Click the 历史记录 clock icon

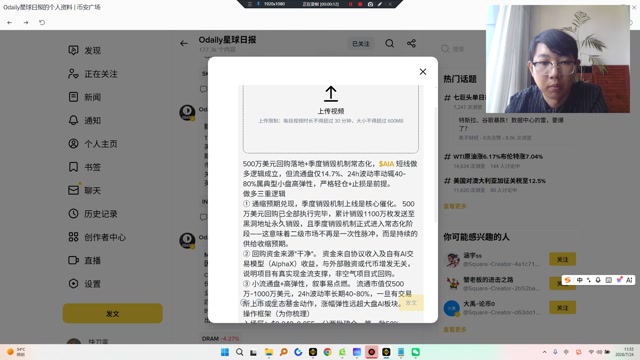[73, 213]
